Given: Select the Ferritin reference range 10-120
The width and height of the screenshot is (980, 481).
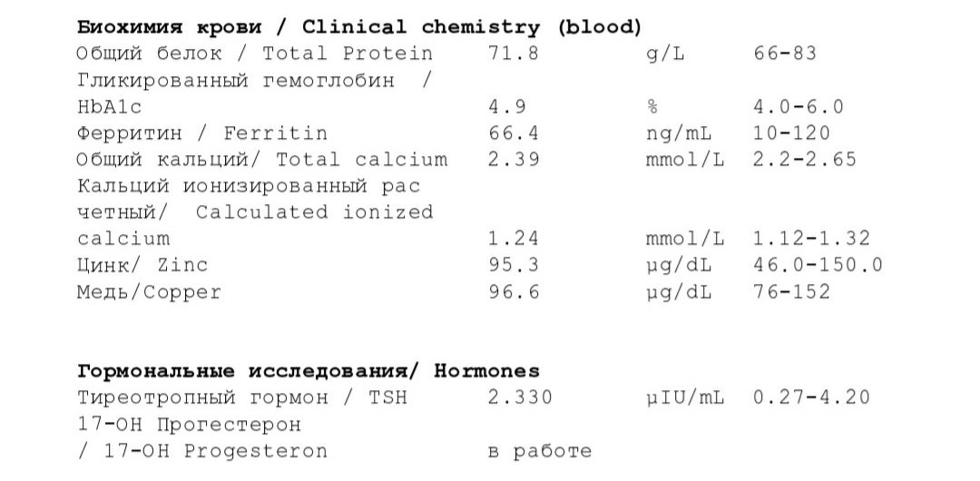Looking at the screenshot, I should 792,133.
